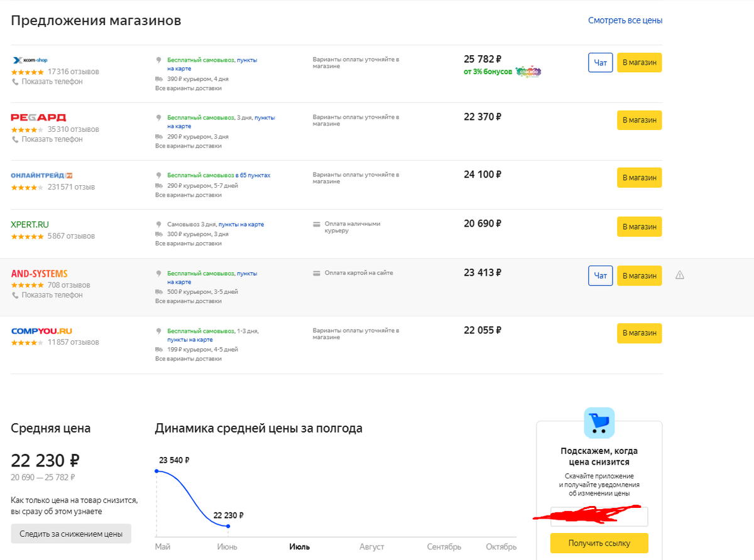Click the Онлайнтрейд store logo
Viewport: 754px width, 560px height.
42,175
